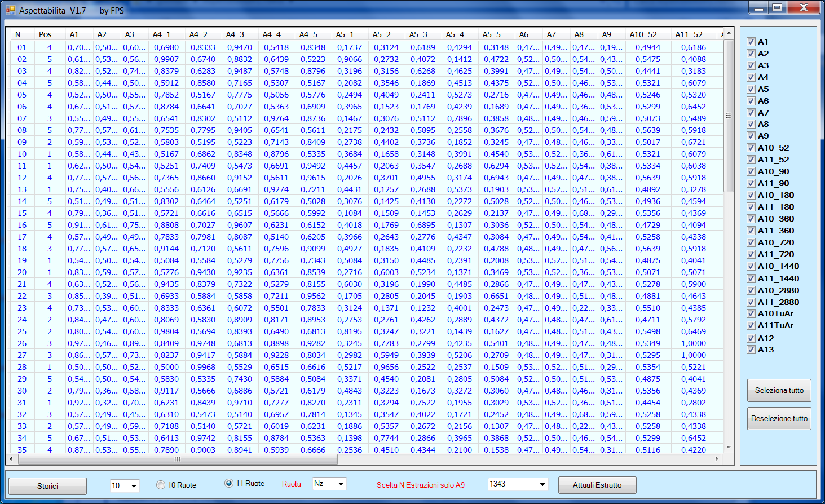Open the dropdown showing value 10
825x504 pixels.
[134, 485]
